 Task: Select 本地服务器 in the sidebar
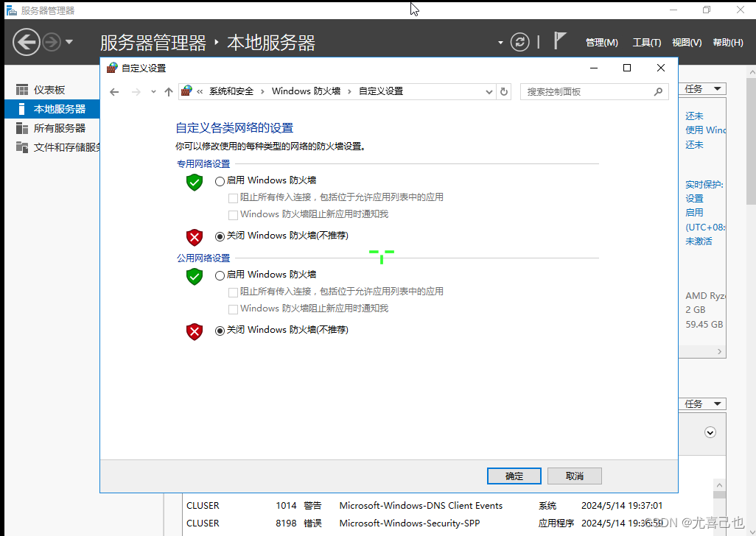[x=52, y=109]
